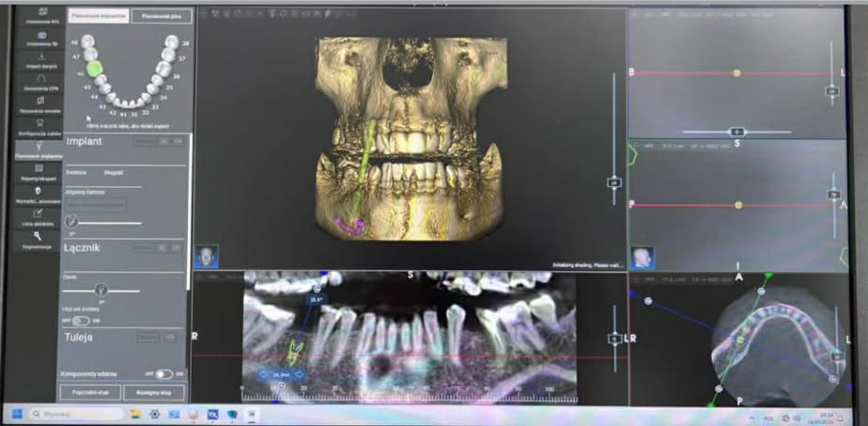This screenshot has height=426, width=868.
Task: Click the Następny etap button
Action: click(154, 392)
